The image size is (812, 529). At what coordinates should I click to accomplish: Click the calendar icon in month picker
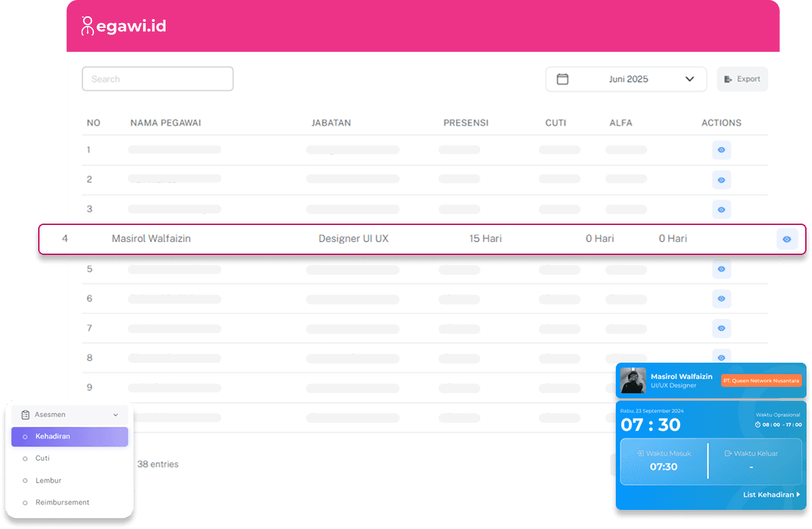coord(563,79)
